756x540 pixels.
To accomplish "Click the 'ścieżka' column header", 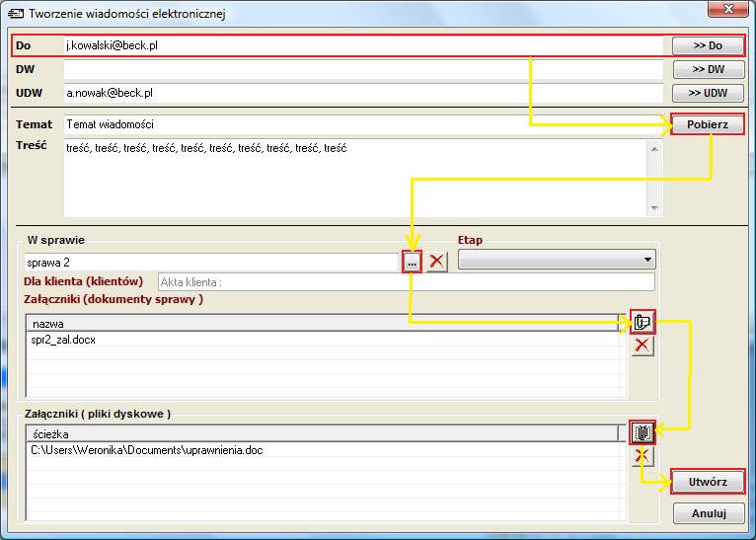I will tap(323, 434).
